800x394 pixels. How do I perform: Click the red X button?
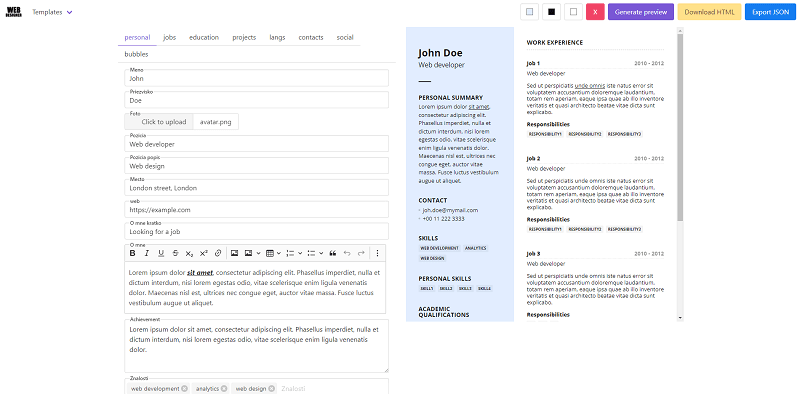click(595, 12)
